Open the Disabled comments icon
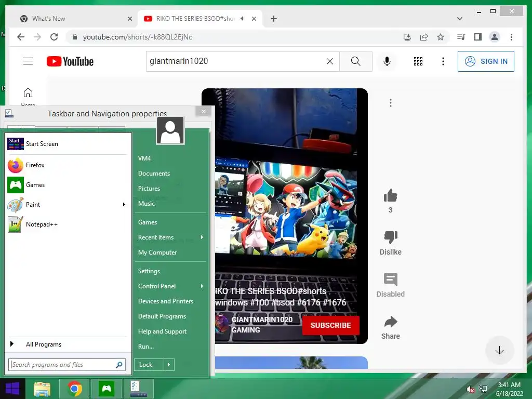This screenshot has height=399, width=532. coord(391,279)
